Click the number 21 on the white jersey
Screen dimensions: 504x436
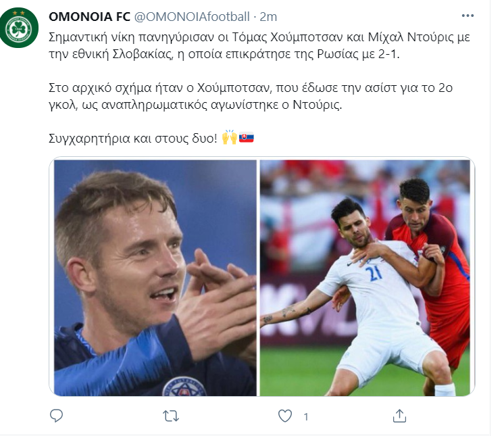pos(373,273)
